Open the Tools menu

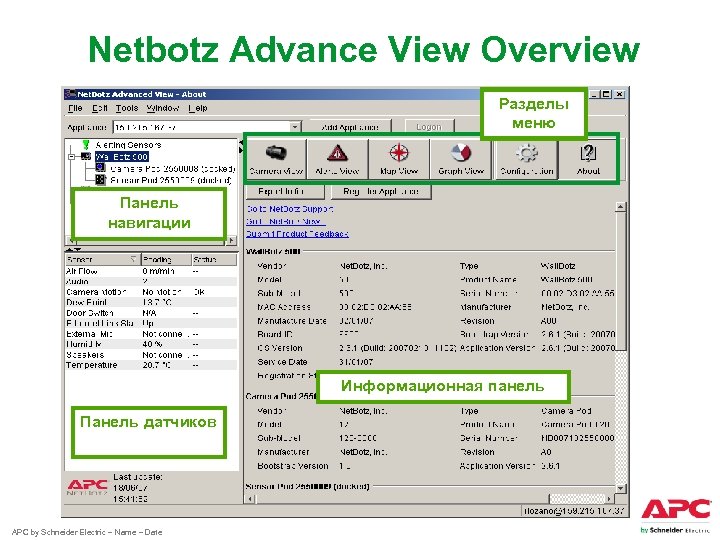(127, 108)
